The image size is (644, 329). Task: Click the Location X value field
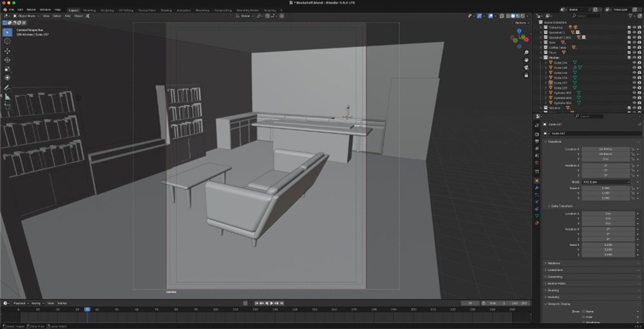[606, 149]
